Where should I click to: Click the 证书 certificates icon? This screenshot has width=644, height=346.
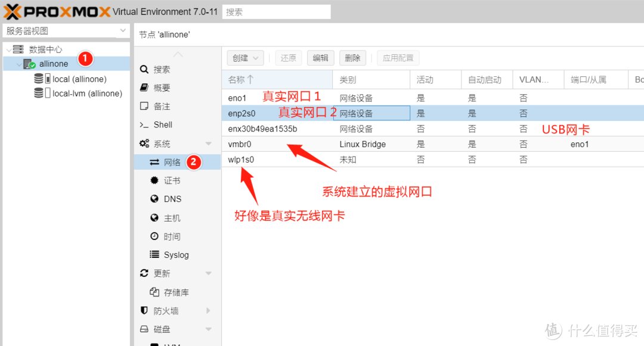[x=154, y=180]
